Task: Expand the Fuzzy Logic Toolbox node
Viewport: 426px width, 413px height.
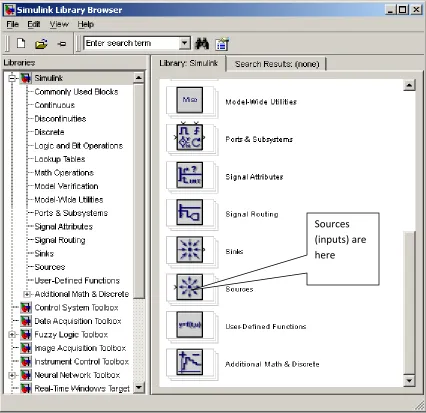Action: tap(12, 334)
